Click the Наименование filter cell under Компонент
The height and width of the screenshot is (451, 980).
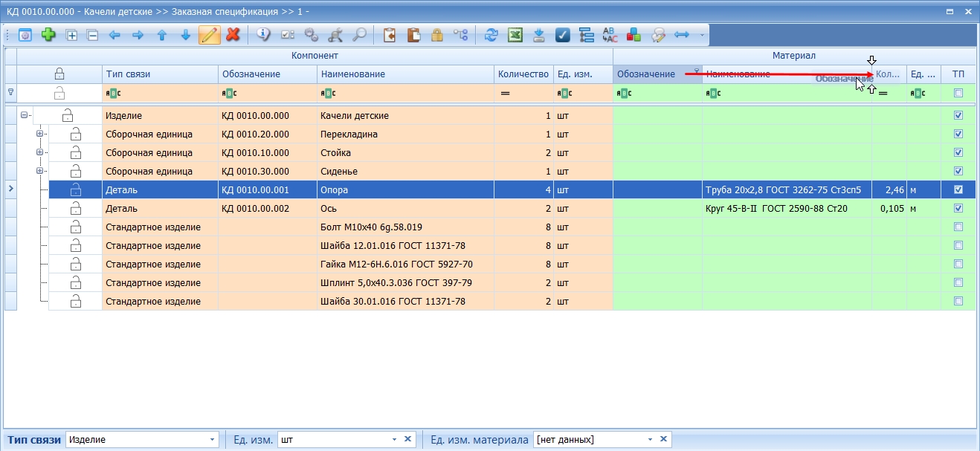pyautogui.click(x=405, y=93)
